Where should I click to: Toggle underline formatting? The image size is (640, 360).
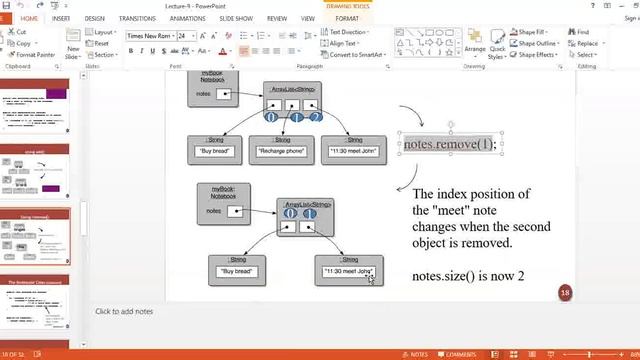coord(152,51)
